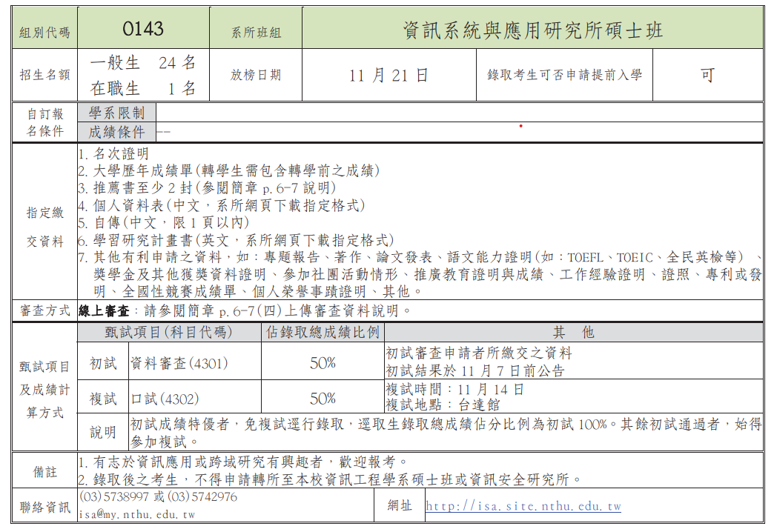Screen dimensions: 777x532
Task: Click the 一般生 24 名 quota text
Action: pyautogui.click(x=142, y=62)
